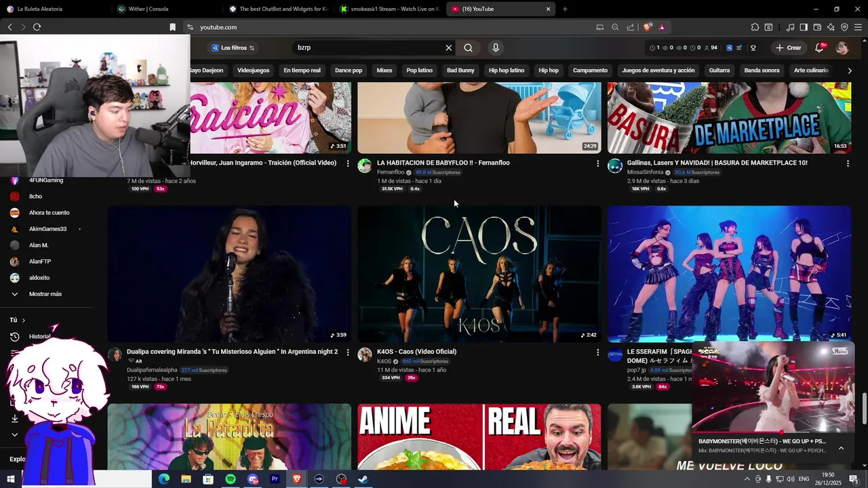Open options for LA HABITACION DE BABYFLOO
The image size is (868, 488).
(597, 163)
